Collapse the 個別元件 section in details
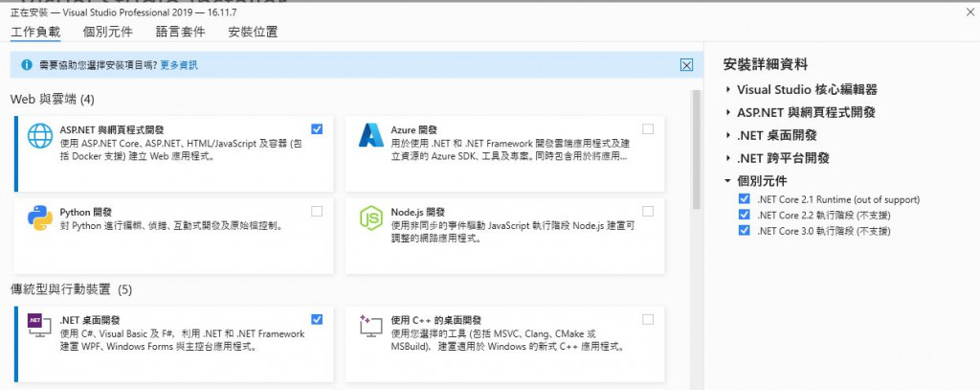The image size is (980, 390). coord(727,181)
